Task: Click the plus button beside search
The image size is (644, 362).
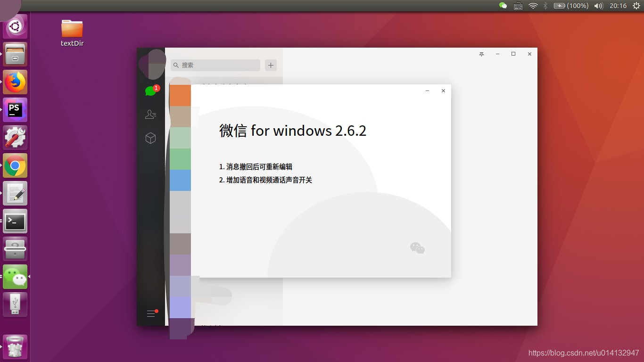Action: [271, 65]
